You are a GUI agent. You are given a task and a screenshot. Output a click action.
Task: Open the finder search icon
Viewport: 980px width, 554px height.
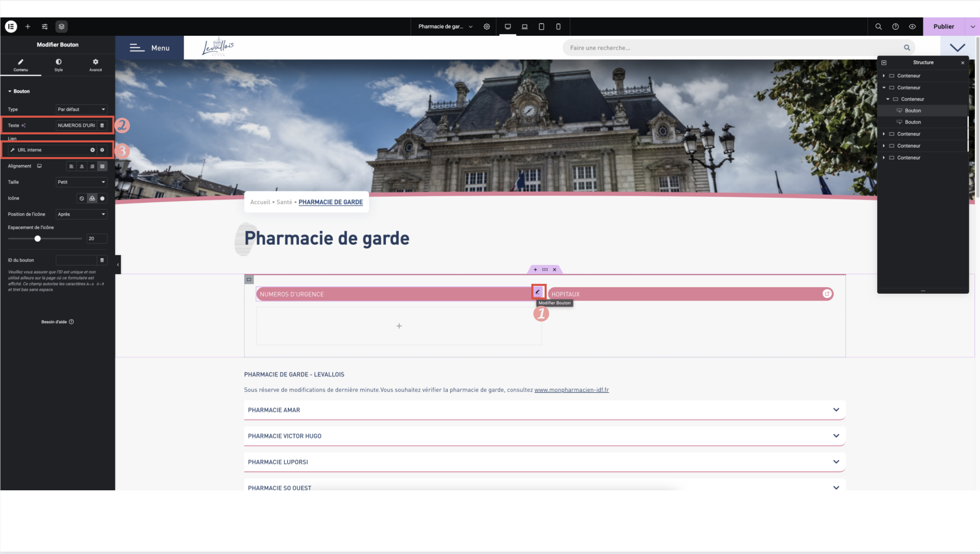click(878, 26)
